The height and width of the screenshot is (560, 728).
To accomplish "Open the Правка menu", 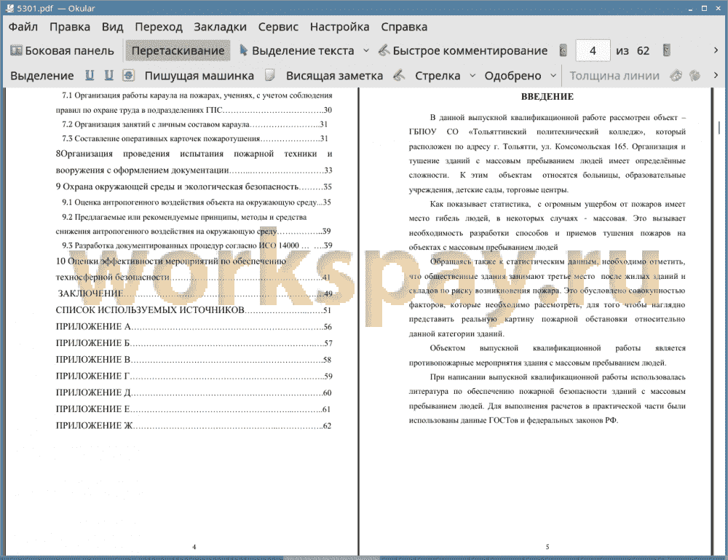I will pyautogui.click(x=70, y=27).
